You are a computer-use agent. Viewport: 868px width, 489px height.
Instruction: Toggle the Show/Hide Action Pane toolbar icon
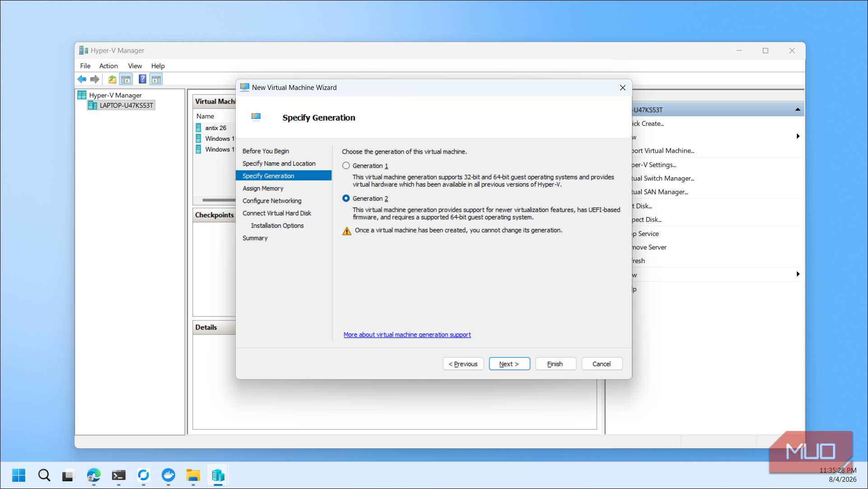pyautogui.click(x=156, y=80)
